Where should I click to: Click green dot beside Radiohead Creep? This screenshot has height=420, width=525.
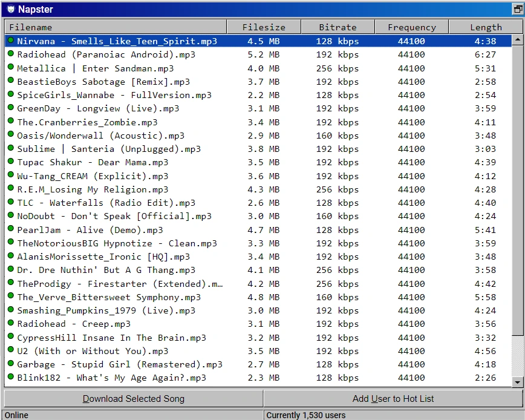pyautogui.click(x=11, y=323)
